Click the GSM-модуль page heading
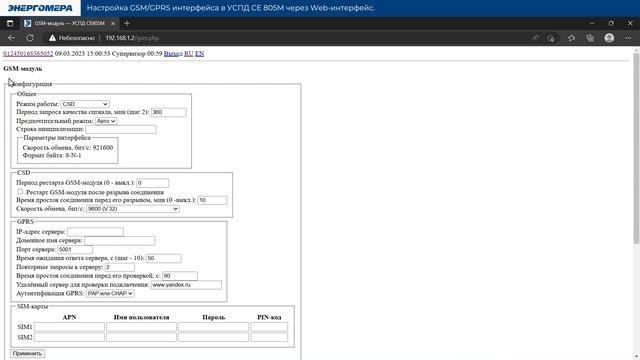640x360 pixels. [22, 69]
